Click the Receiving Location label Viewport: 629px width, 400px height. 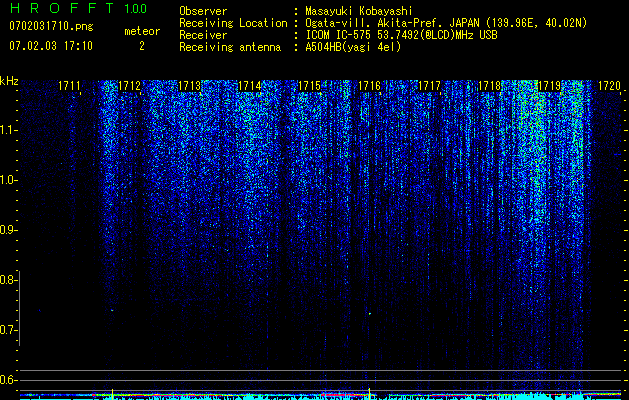pyautogui.click(x=233, y=23)
